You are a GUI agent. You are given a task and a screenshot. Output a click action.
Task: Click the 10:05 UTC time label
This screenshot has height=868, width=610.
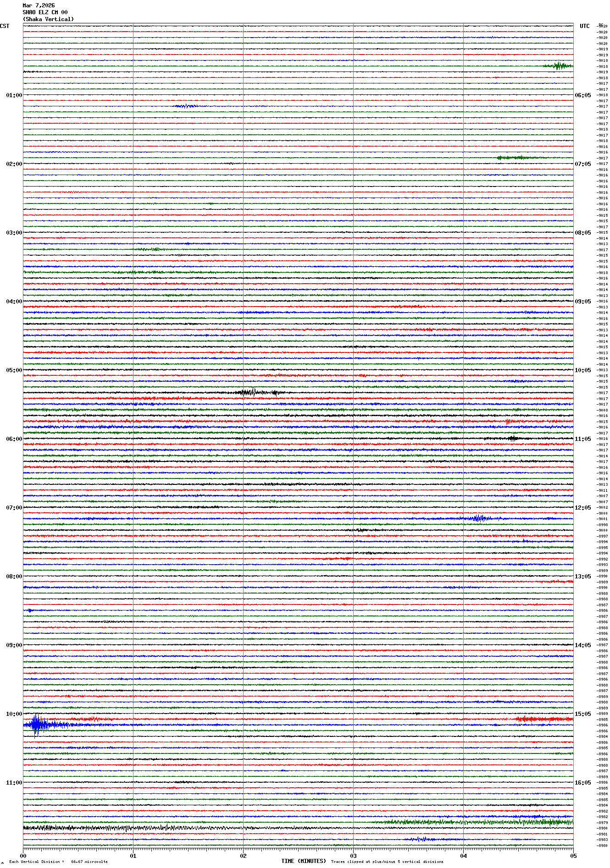(583, 370)
